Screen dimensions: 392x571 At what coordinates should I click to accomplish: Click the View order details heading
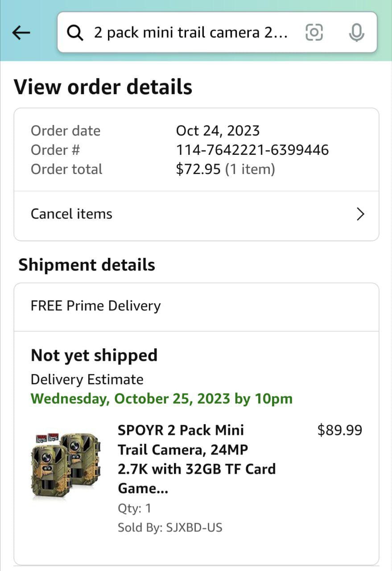pos(103,87)
